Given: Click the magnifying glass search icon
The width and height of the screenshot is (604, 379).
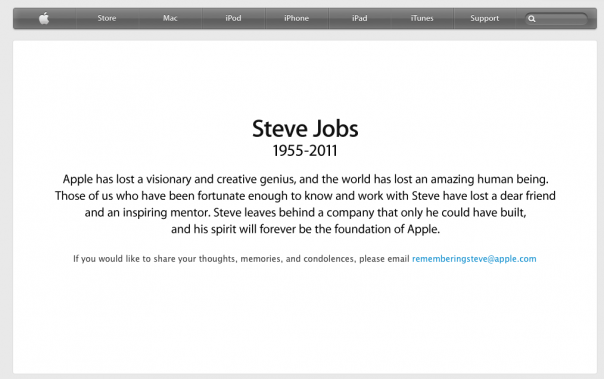Looking at the screenshot, I should 532,18.
